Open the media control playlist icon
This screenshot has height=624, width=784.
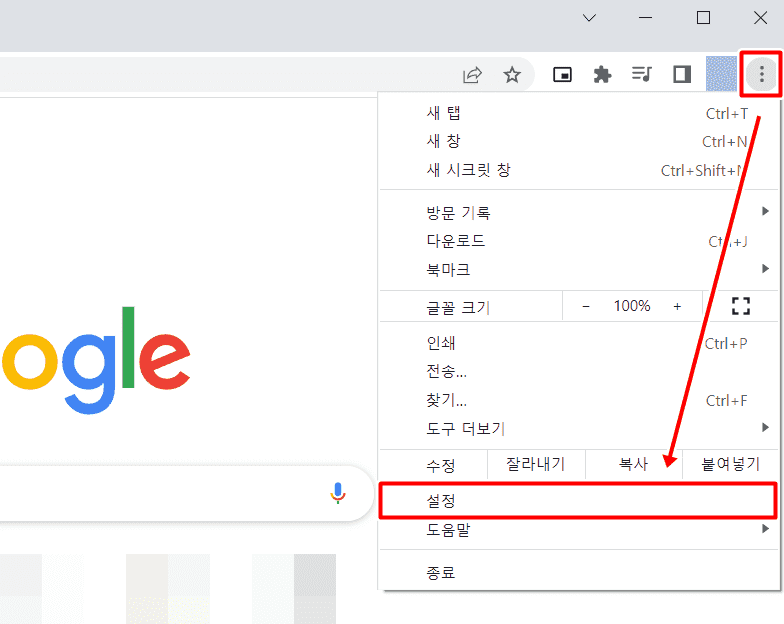click(642, 74)
